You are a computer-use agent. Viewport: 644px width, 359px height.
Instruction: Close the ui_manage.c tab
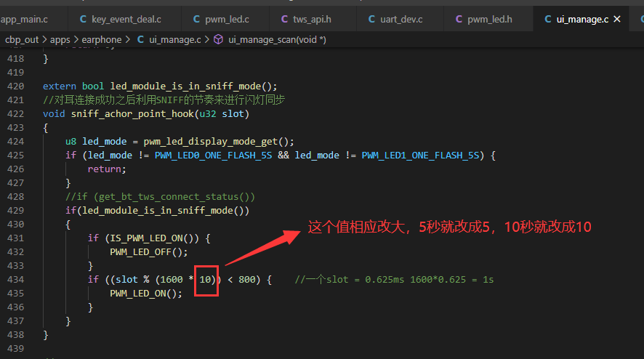[x=617, y=20]
